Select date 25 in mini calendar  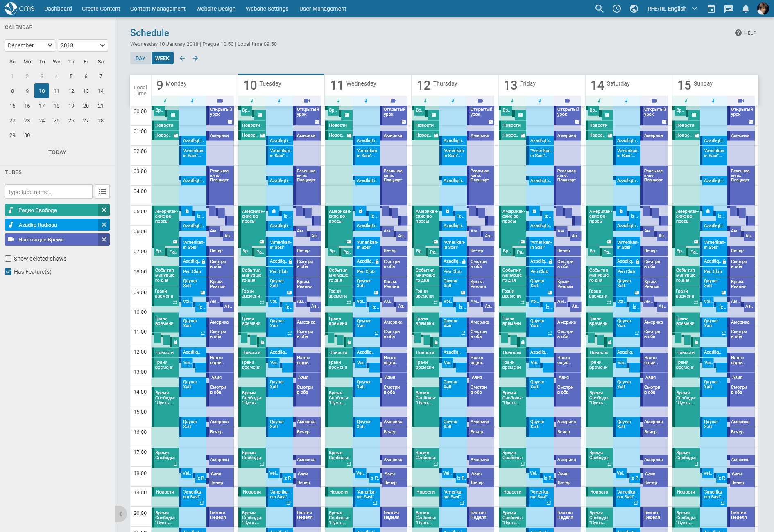coord(57,120)
